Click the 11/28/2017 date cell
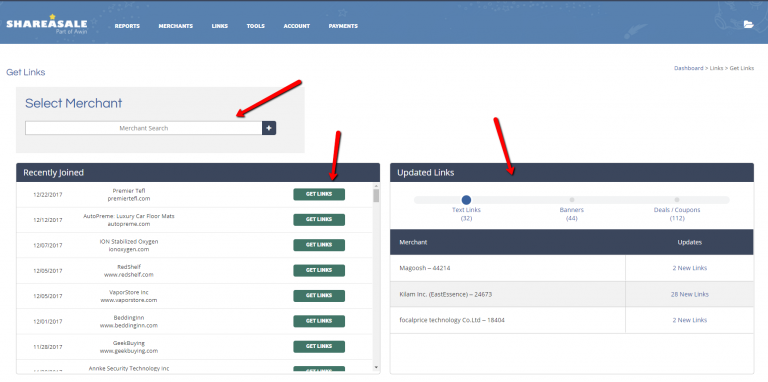 [48, 347]
